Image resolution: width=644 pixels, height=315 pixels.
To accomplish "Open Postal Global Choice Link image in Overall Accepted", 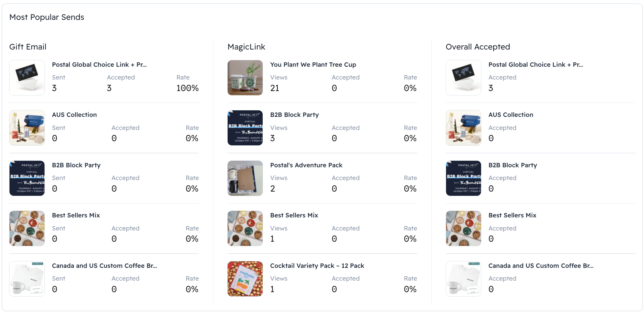I will (x=464, y=78).
